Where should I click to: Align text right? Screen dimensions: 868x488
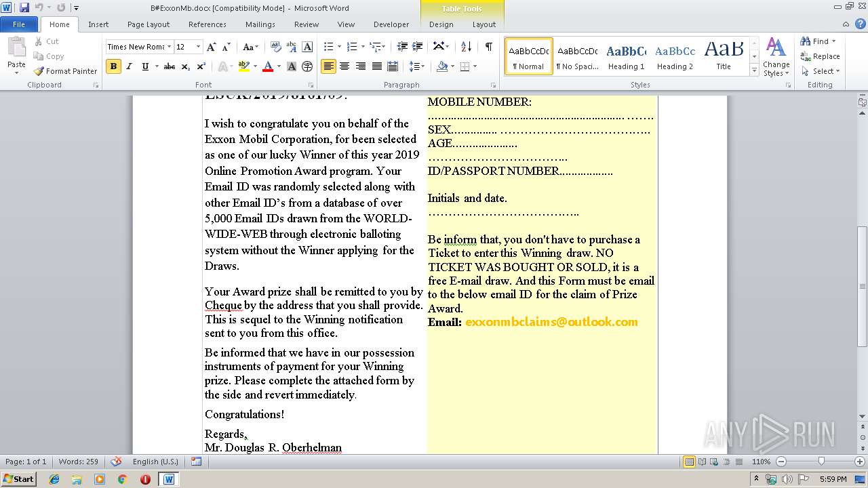(x=360, y=66)
